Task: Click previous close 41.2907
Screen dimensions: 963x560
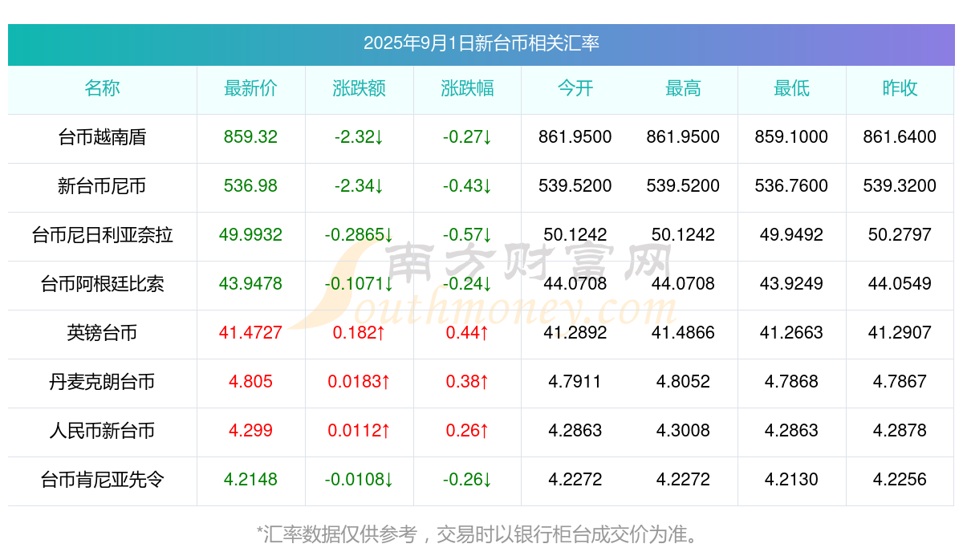Action: (900, 333)
